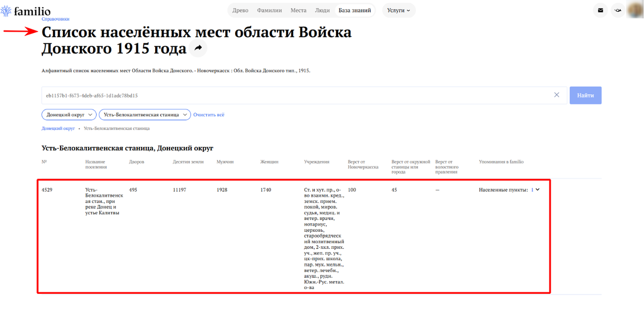Switch to the Места tab
This screenshot has width=644, height=310.
click(x=298, y=10)
